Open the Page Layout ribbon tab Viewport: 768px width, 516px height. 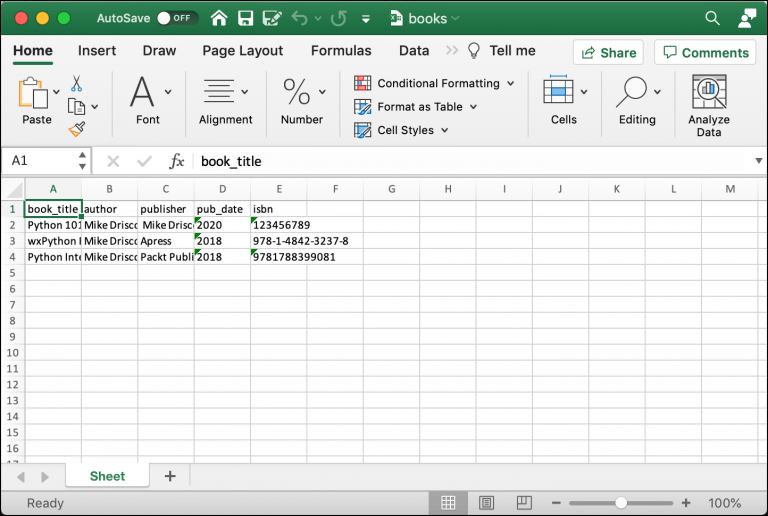(x=242, y=50)
